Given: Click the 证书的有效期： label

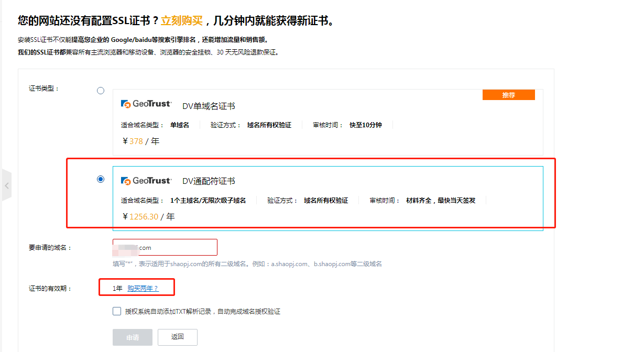Looking at the screenshot, I should coord(50,288).
